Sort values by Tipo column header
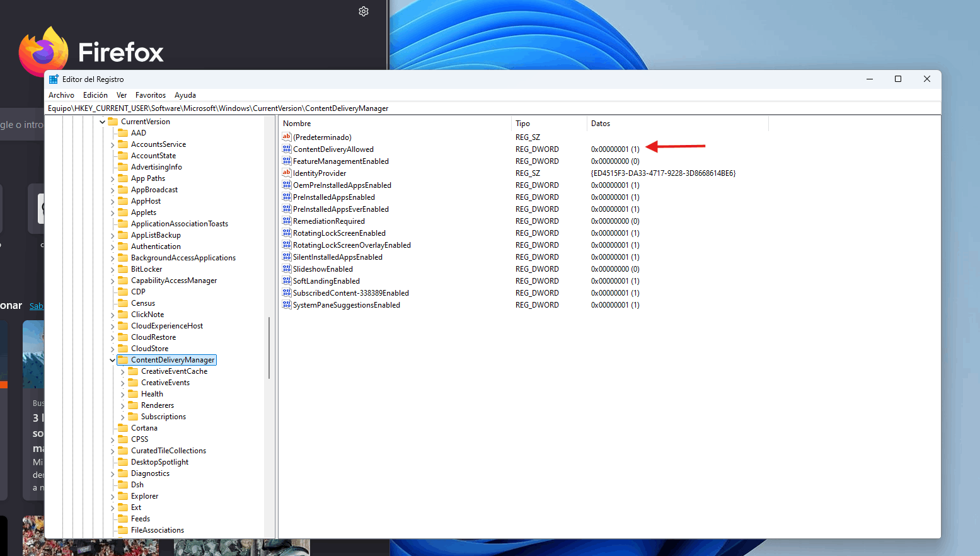 [x=549, y=124]
